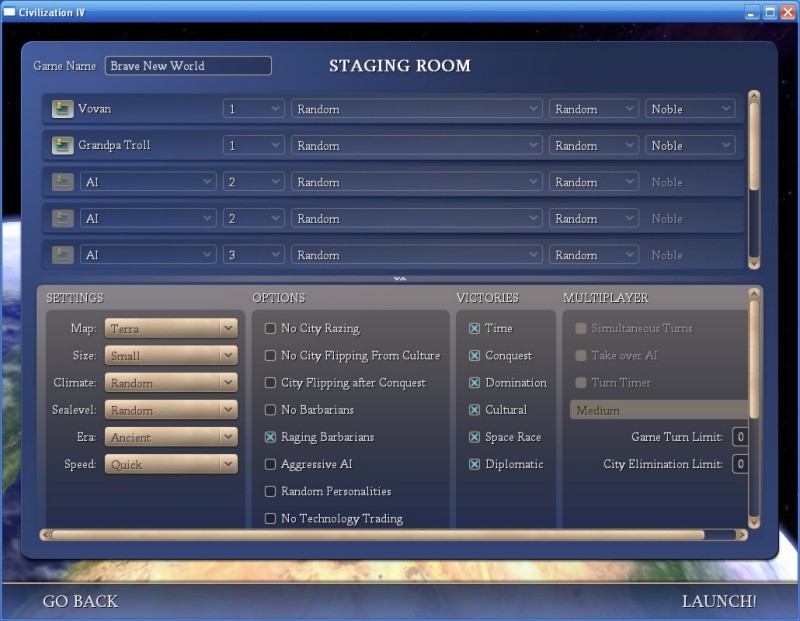
Task: Click GO BACK to leave staging room
Action: [x=80, y=601]
